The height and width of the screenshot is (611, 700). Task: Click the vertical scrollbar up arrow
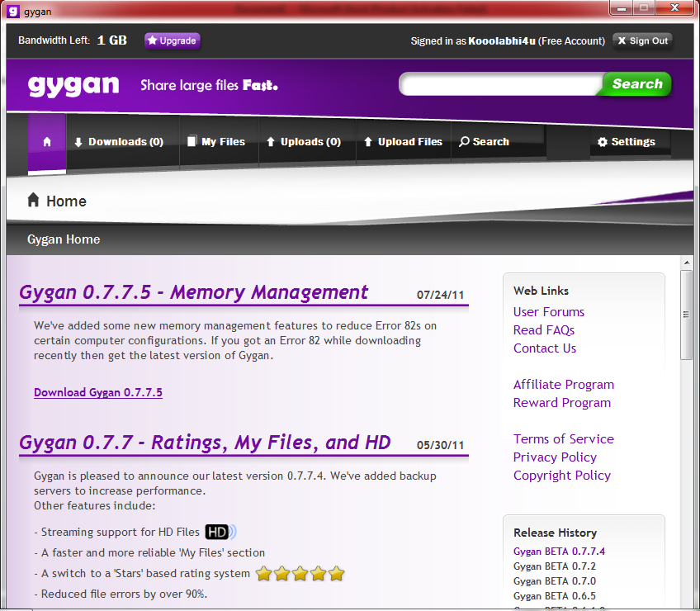click(686, 262)
